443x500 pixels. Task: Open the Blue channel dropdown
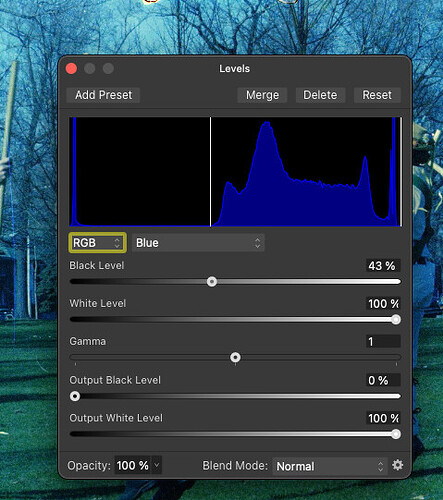[x=198, y=243]
